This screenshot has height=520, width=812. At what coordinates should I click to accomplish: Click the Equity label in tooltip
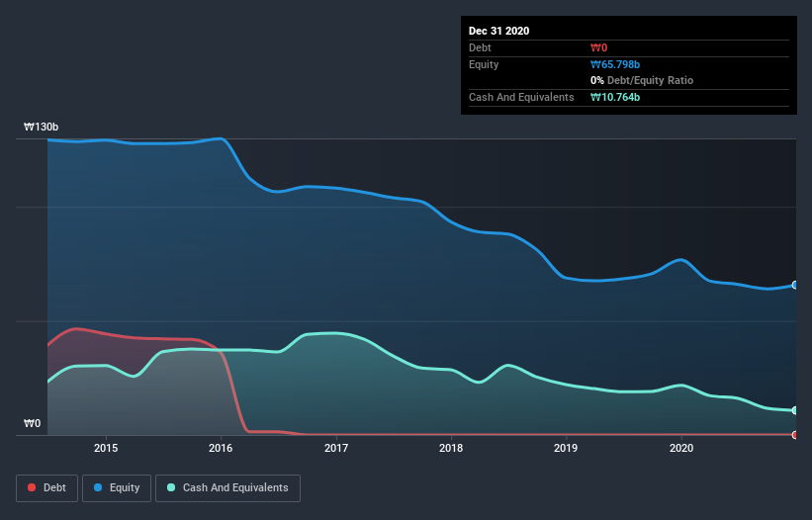(x=484, y=64)
